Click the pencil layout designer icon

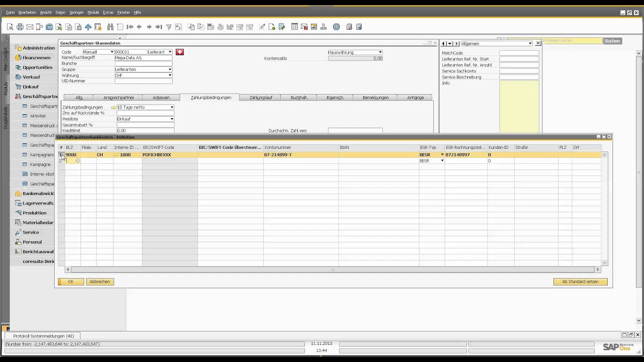tap(262, 27)
